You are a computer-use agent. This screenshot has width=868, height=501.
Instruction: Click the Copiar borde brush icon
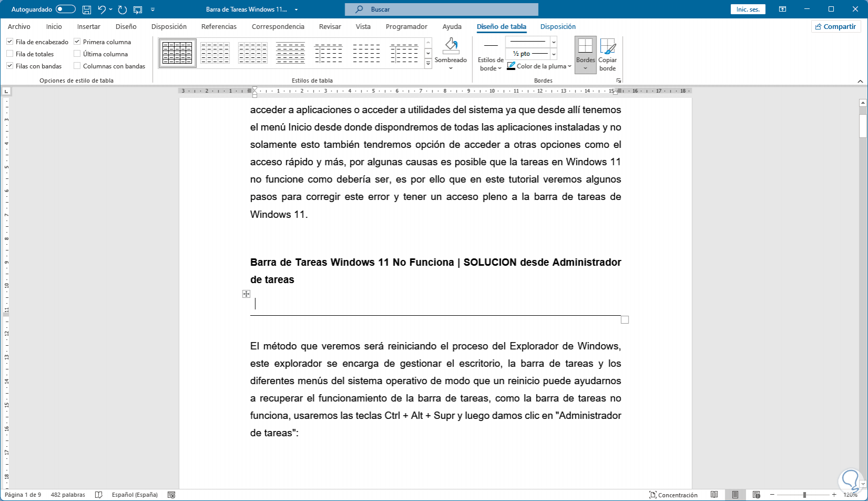(608, 47)
